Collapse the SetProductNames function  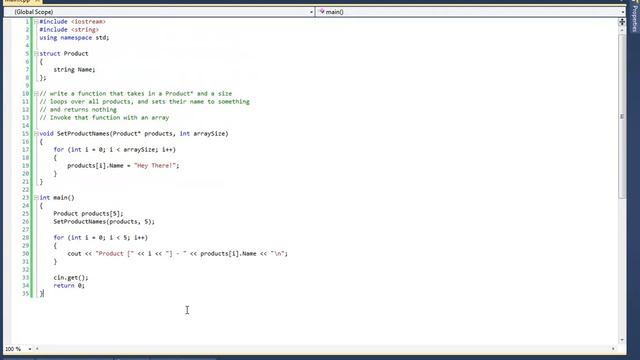[36, 133]
